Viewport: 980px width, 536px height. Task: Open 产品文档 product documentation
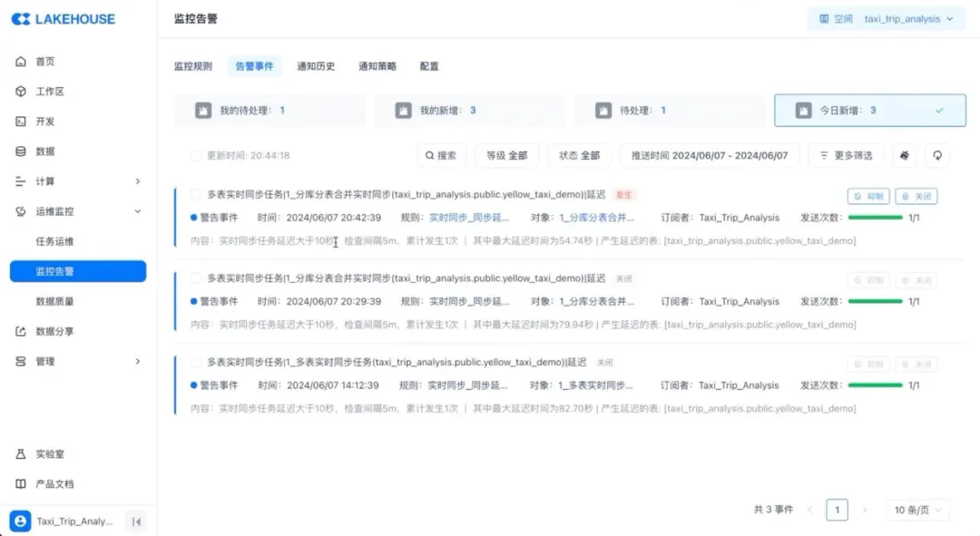point(54,483)
